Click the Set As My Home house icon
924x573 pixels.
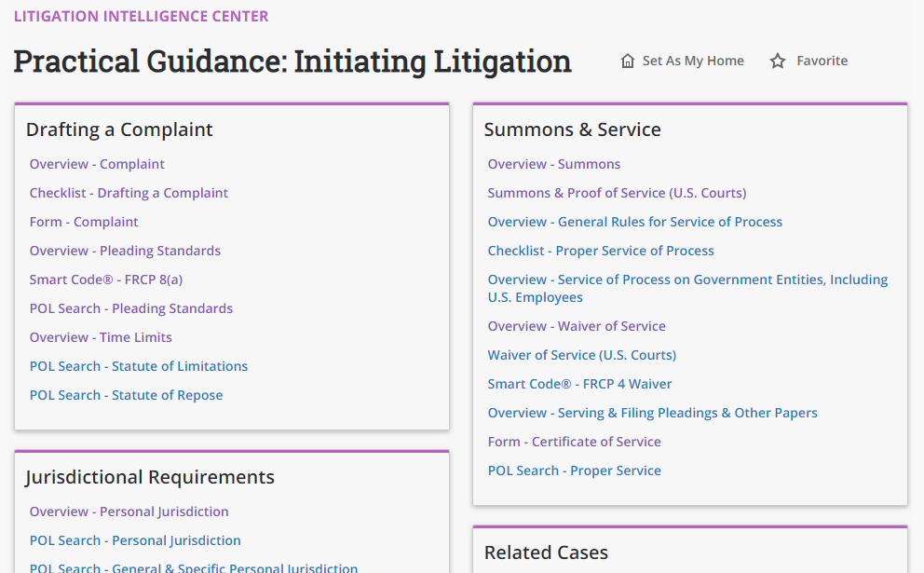(x=628, y=60)
